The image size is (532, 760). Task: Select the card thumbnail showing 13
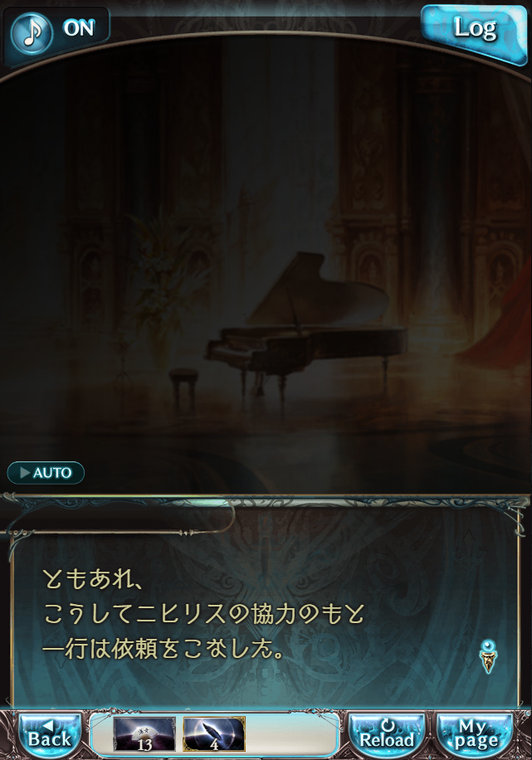(x=144, y=733)
